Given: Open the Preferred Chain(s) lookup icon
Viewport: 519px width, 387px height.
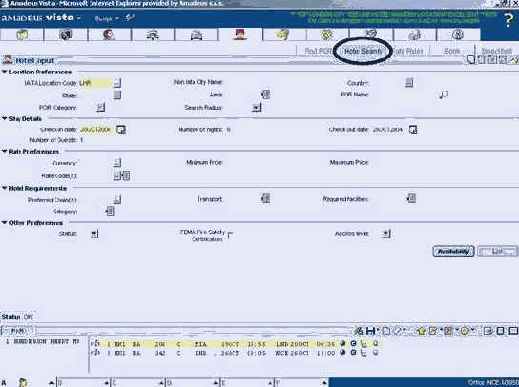Looking at the screenshot, I should click(117, 200).
